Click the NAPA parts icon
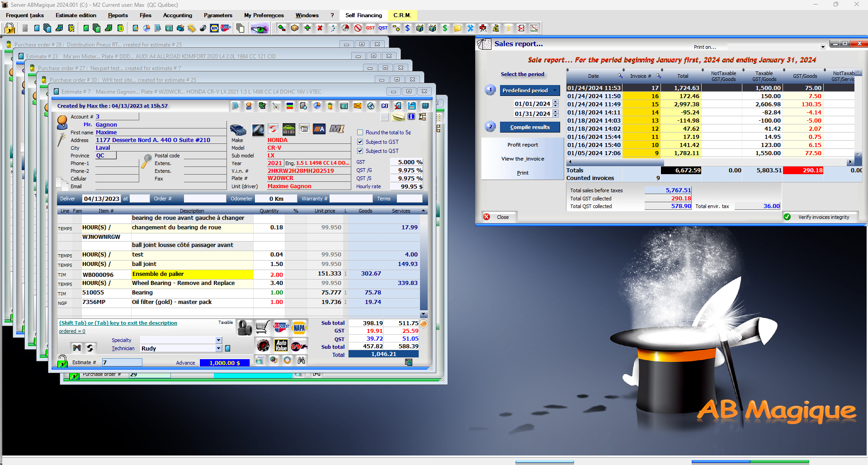This screenshot has height=465, width=868. 299,327
